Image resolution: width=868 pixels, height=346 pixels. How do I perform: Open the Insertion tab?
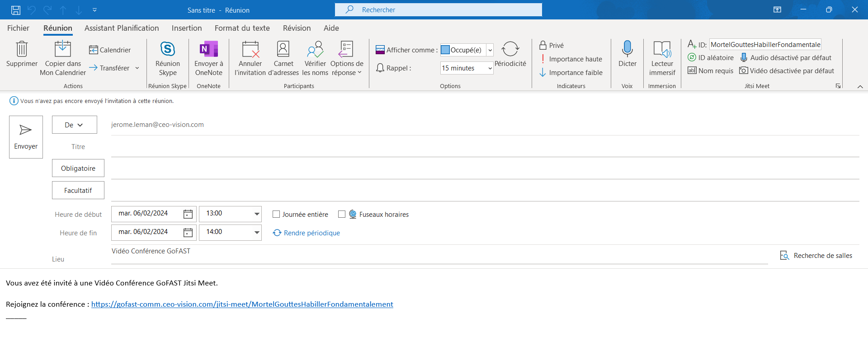point(187,28)
